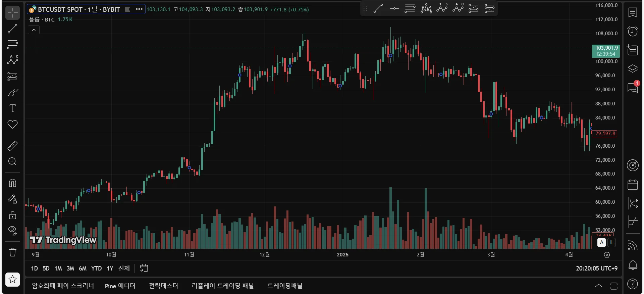
Task: Set the chart range to YTD
Action: (96, 268)
